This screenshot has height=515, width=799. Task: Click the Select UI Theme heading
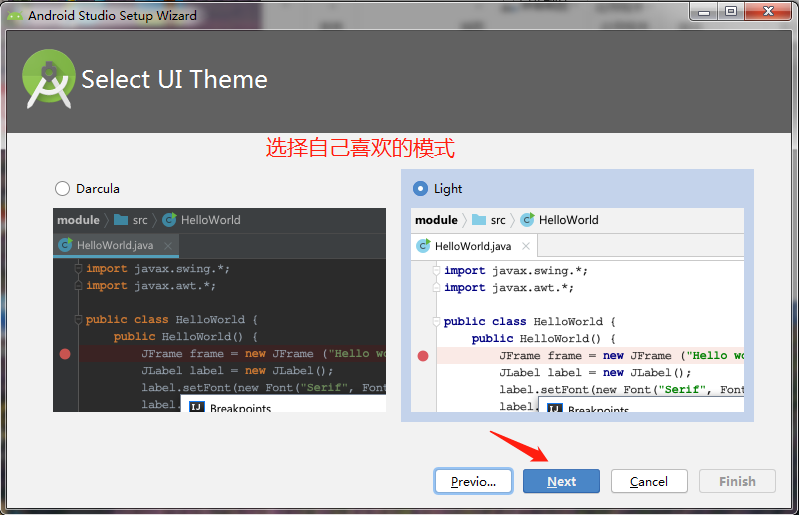click(174, 79)
